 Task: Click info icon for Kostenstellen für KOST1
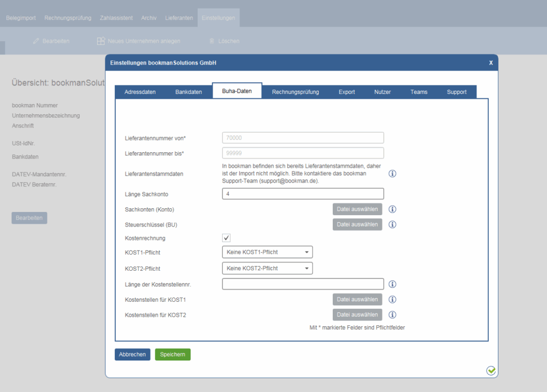(x=393, y=299)
